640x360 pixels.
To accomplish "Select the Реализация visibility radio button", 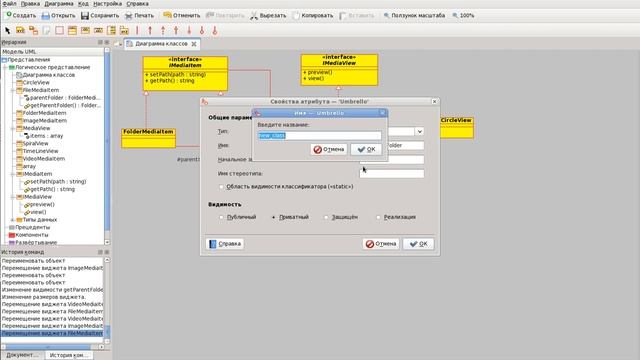I will tap(378, 217).
